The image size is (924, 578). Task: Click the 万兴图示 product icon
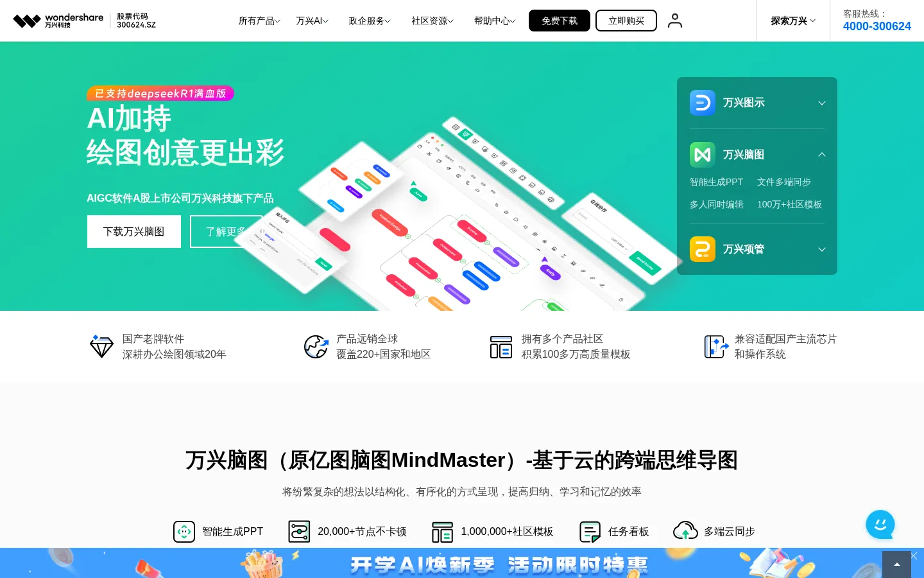[x=703, y=103]
